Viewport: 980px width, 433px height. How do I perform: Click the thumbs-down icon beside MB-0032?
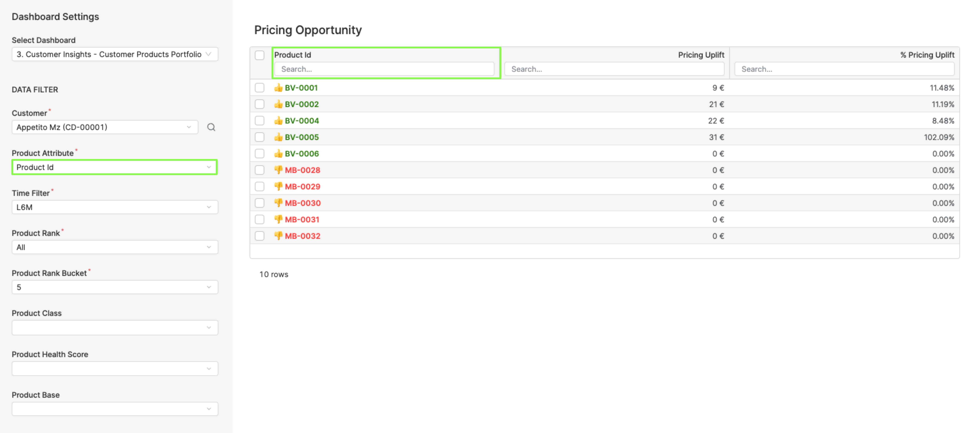[278, 236]
